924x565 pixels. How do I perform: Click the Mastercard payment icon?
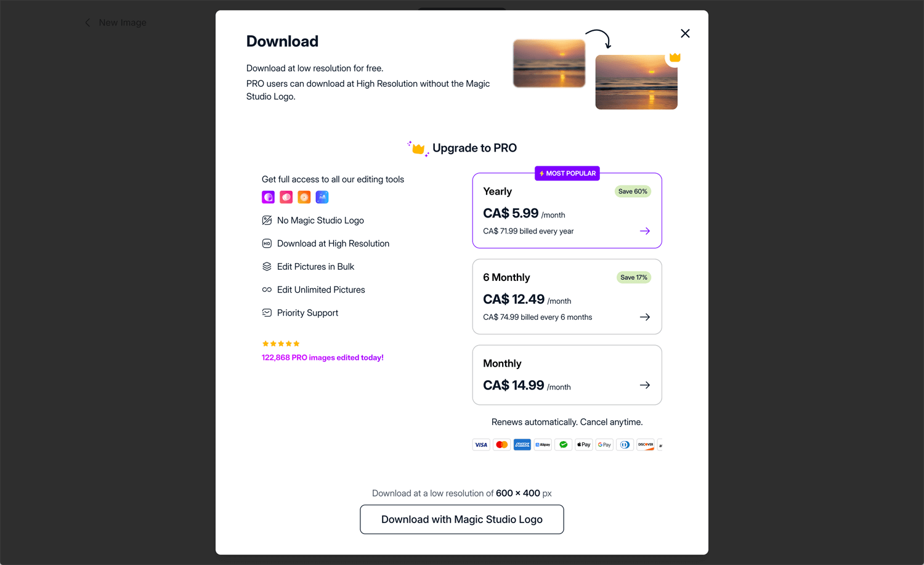(x=502, y=445)
